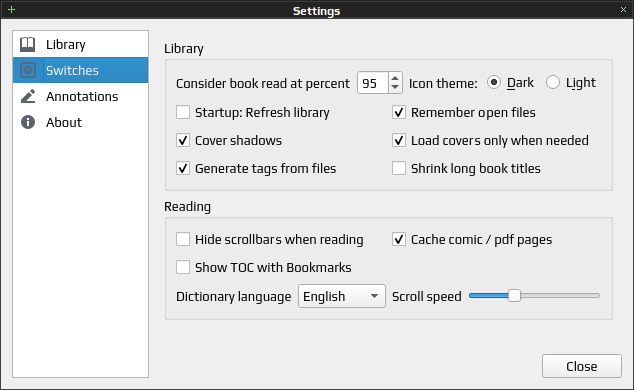Click the Switches gear icon
The width and height of the screenshot is (634, 390).
[27, 70]
